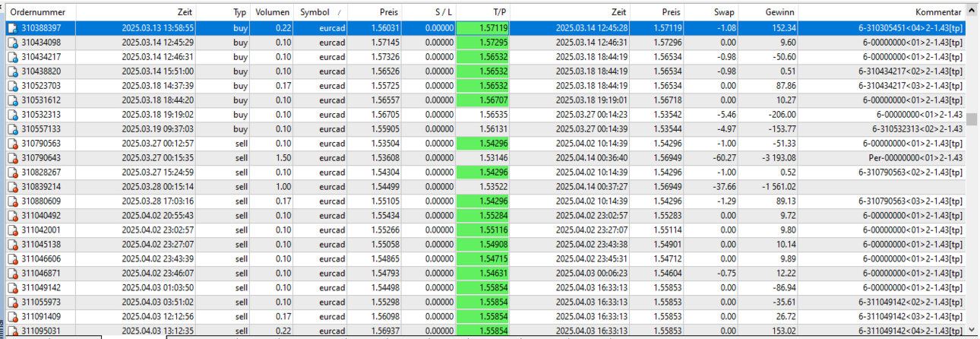Image resolution: width=980 pixels, height=339 pixels.
Task: Click the sell icon of order 311049142
Action: coord(12,287)
